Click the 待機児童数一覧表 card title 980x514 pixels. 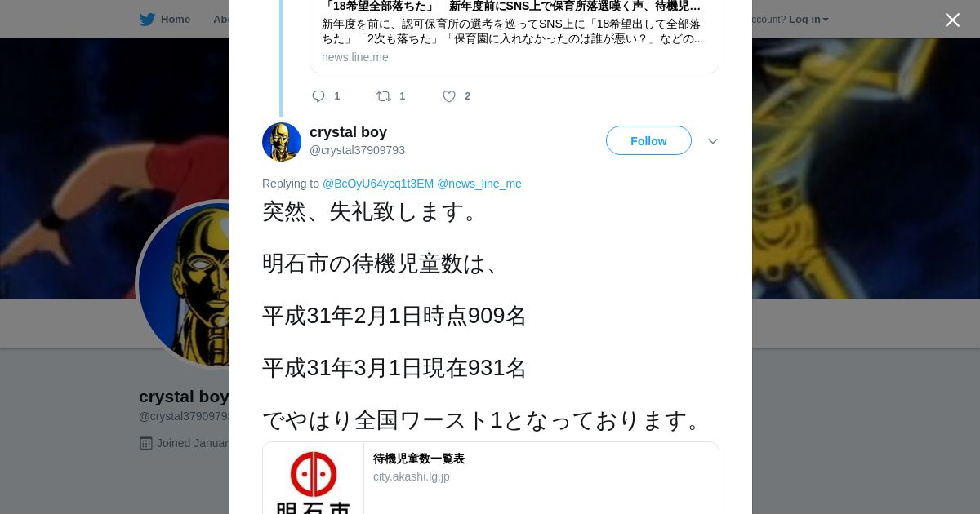419,459
